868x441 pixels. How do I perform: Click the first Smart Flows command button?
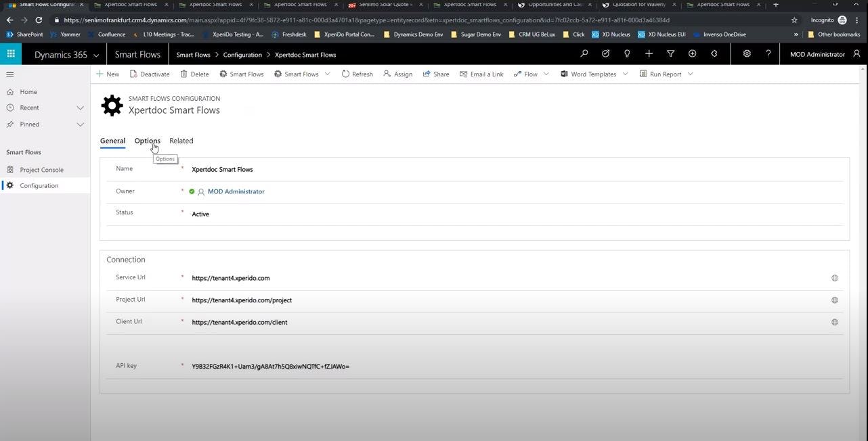pos(242,74)
